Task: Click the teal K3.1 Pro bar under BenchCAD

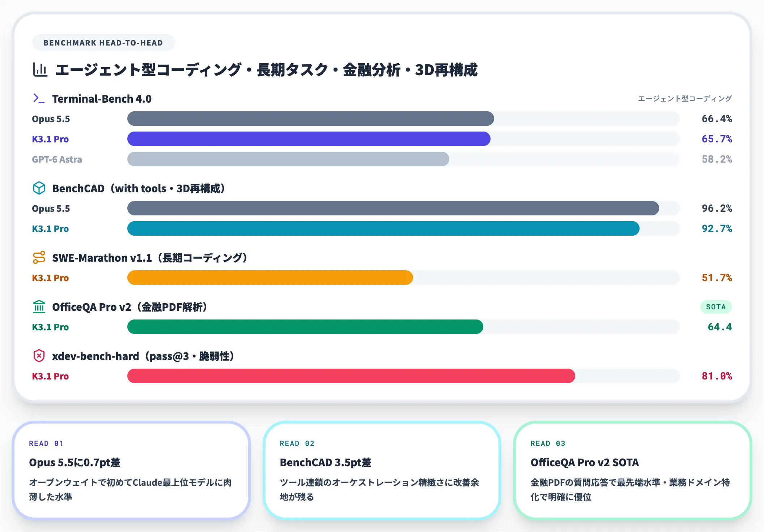Action: pos(383,228)
